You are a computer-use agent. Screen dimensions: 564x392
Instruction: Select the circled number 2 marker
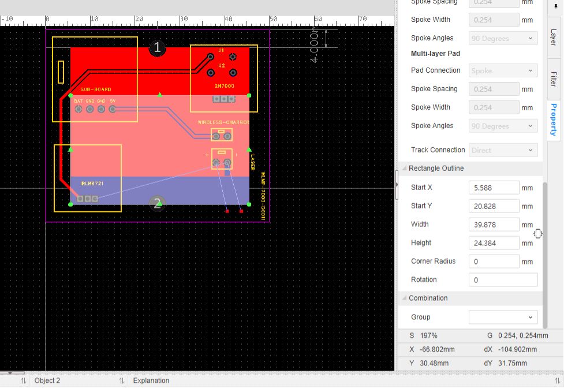point(157,203)
